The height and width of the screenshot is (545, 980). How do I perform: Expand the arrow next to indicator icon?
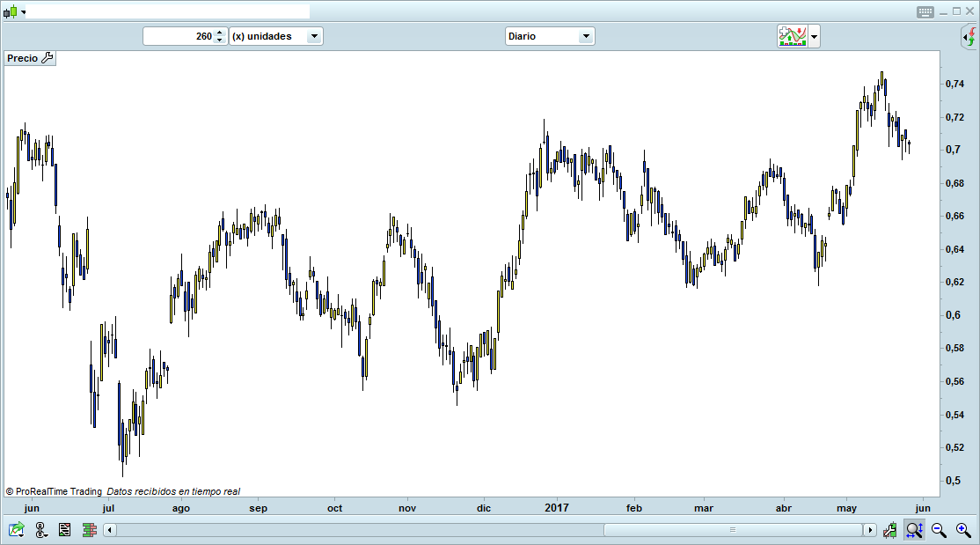[x=814, y=36]
